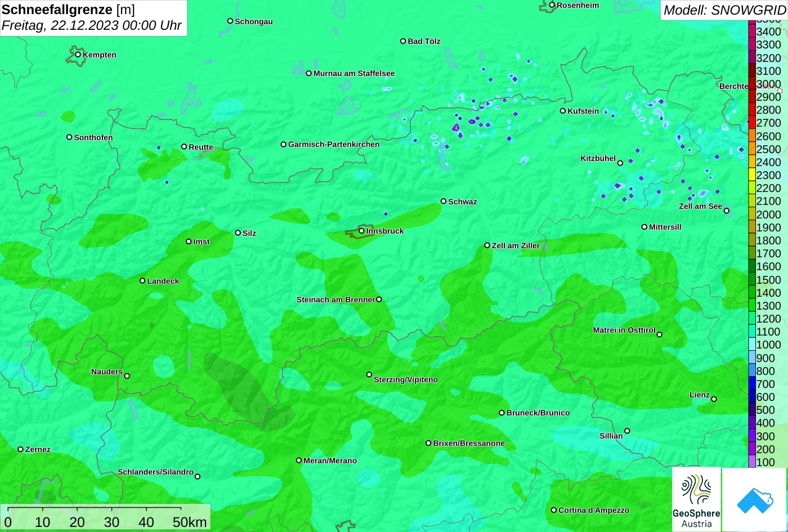Viewport: 788px width, 532px height.
Task: Click the Bad Tölz marker dot
Action: [402, 41]
